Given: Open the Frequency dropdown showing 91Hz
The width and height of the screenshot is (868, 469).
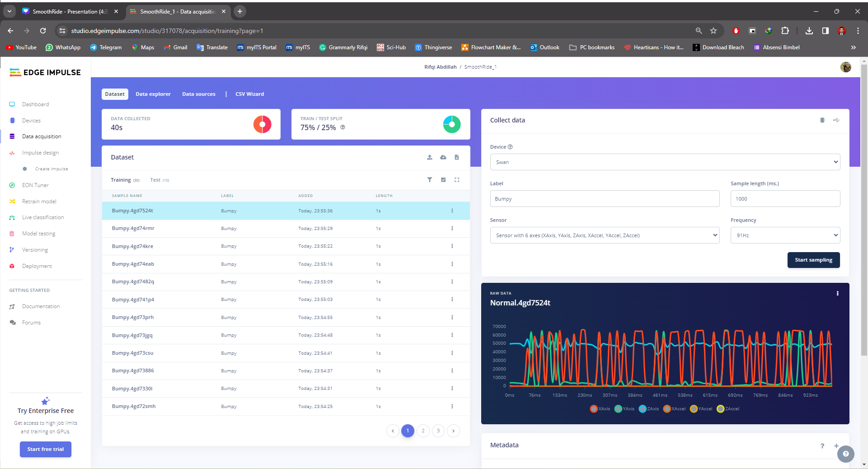Looking at the screenshot, I should pyautogui.click(x=785, y=235).
